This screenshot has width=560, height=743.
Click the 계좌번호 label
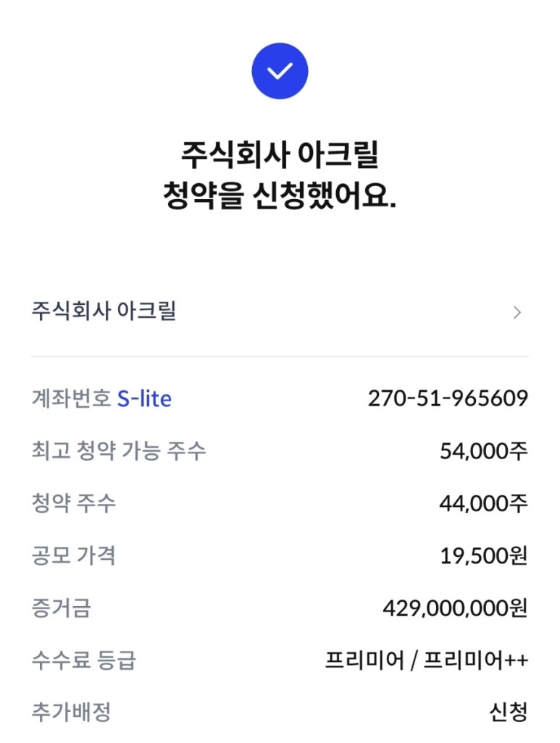click(71, 398)
